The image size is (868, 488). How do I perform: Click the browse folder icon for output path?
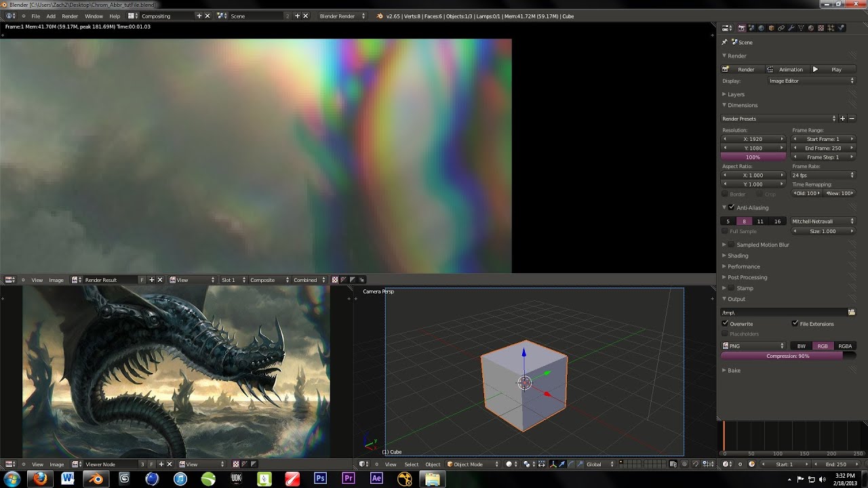(852, 312)
